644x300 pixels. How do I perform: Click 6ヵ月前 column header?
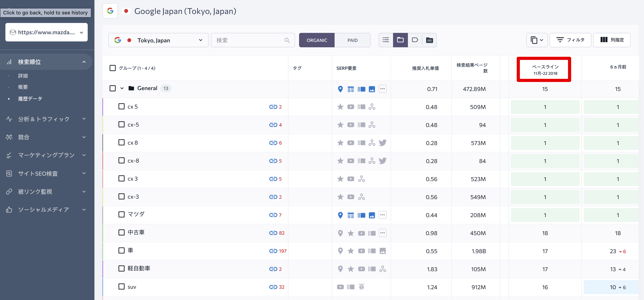point(618,67)
